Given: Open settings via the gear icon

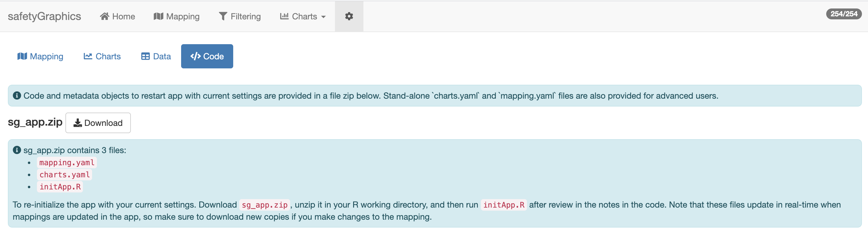Looking at the screenshot, I should point(349,16).
